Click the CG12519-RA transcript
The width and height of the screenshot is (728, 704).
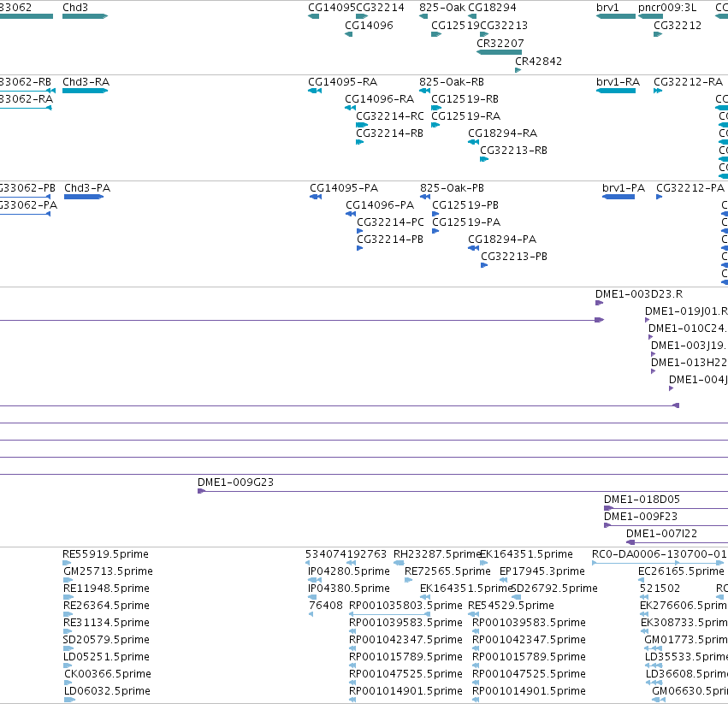point(435,125)
